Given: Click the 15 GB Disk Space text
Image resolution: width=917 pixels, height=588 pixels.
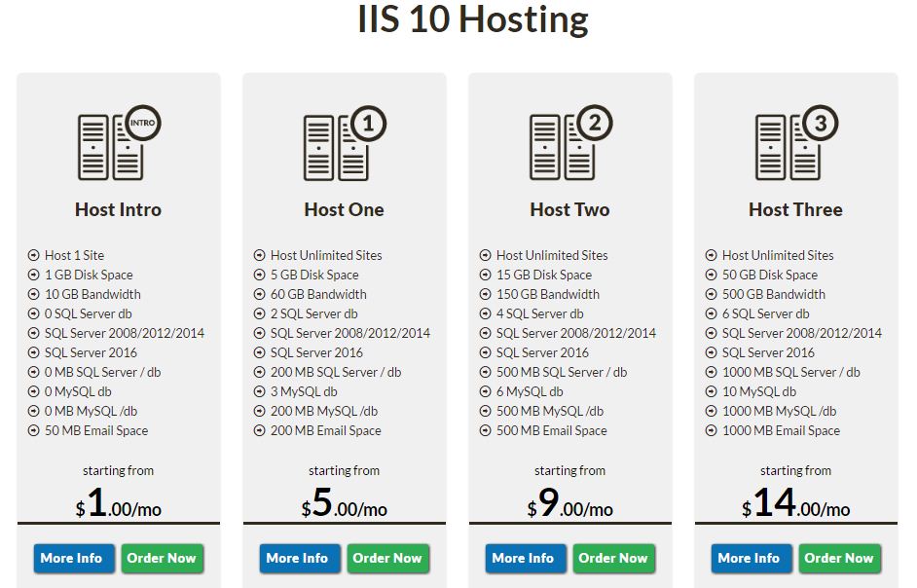Looking at the screenshot, I should [x=544, y=275].
